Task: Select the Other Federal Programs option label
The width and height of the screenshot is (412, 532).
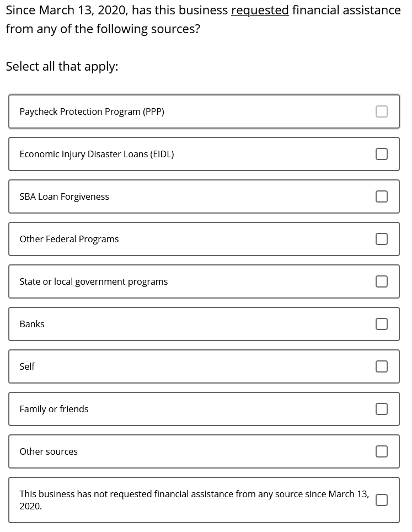Action: tap(69, 239)
